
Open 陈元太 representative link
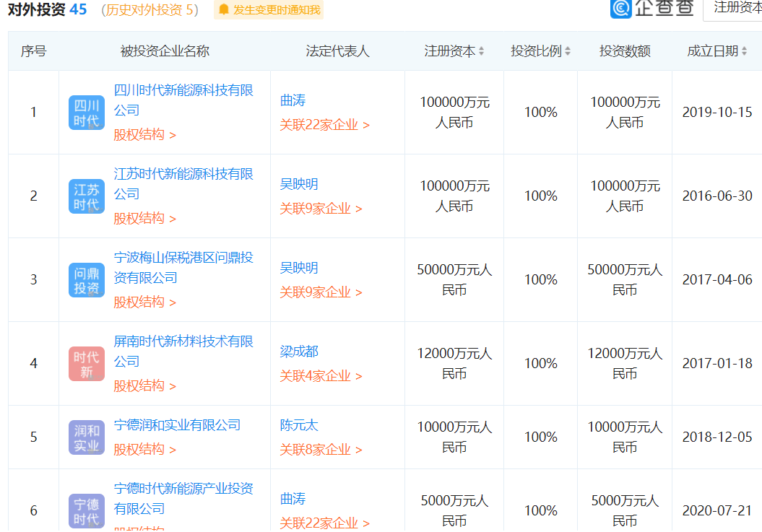(299, 425)
